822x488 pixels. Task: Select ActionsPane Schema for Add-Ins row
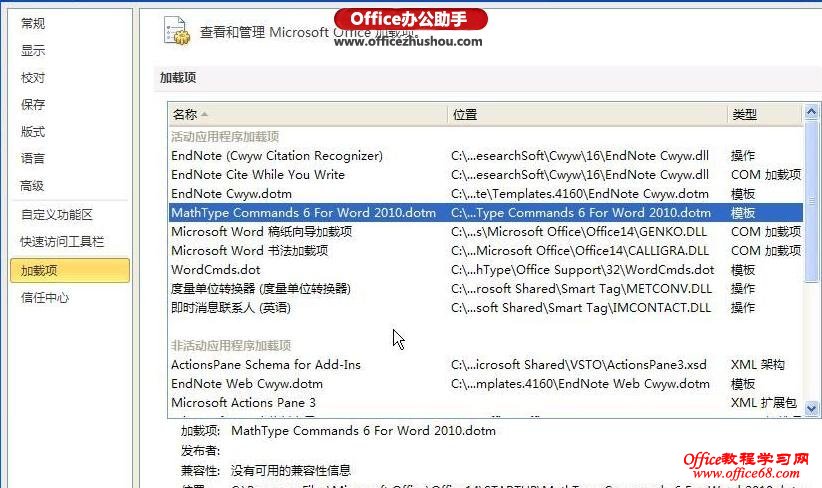click(485, 365)
